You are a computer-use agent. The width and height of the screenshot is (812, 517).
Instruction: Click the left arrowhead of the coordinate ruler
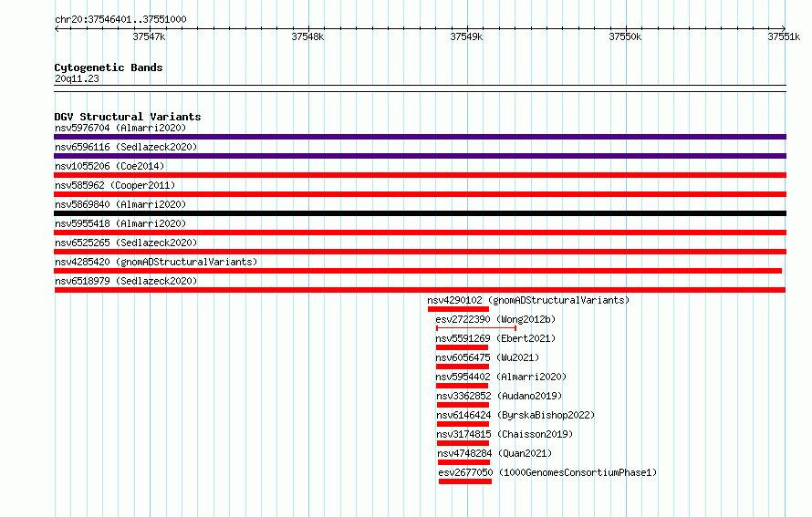57,28
